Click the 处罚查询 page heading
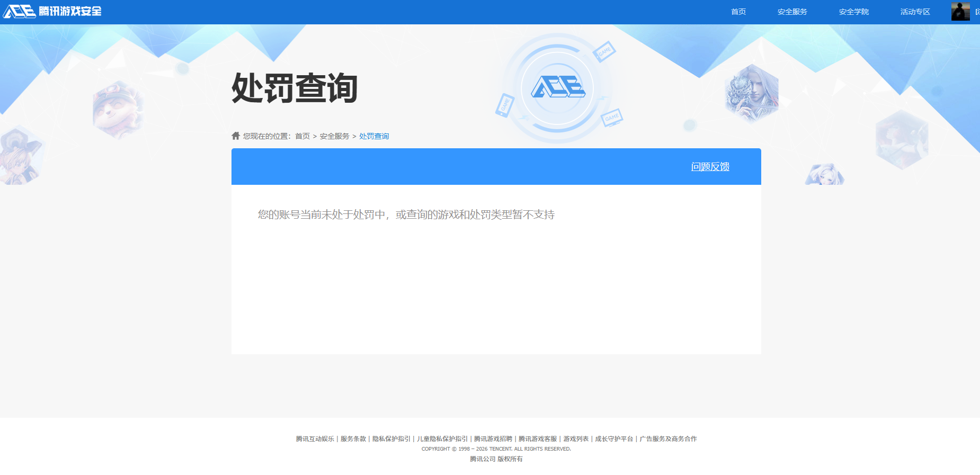 point(295,88)
